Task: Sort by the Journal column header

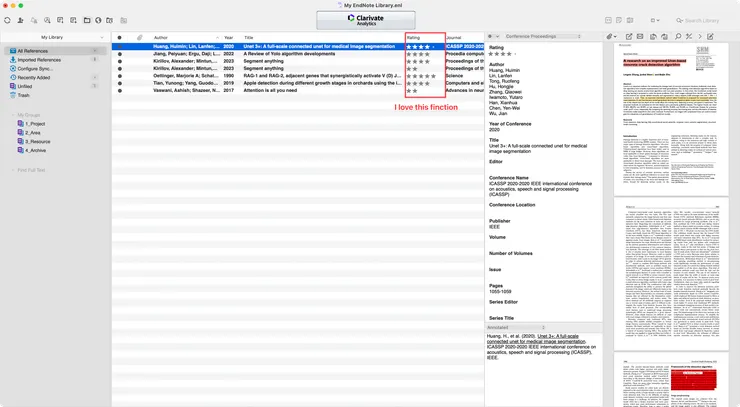Action: point(454,37)
